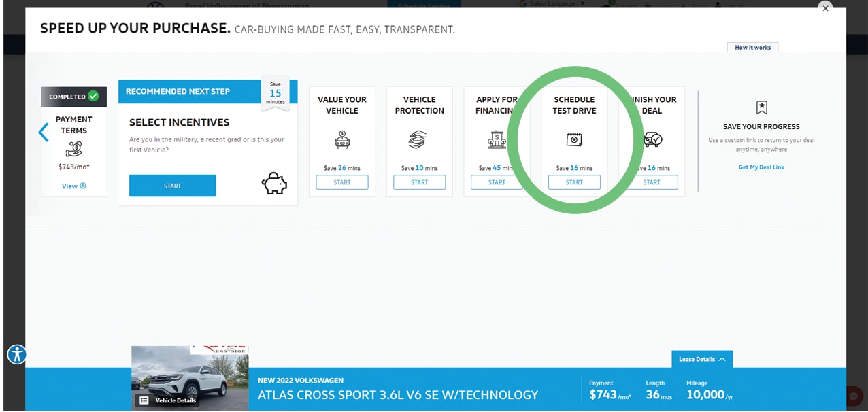Viewport: 868px width, 412px height.
Task: Start Finish Your Deal step
Action: pyautogui.click(x=652, y=182)
